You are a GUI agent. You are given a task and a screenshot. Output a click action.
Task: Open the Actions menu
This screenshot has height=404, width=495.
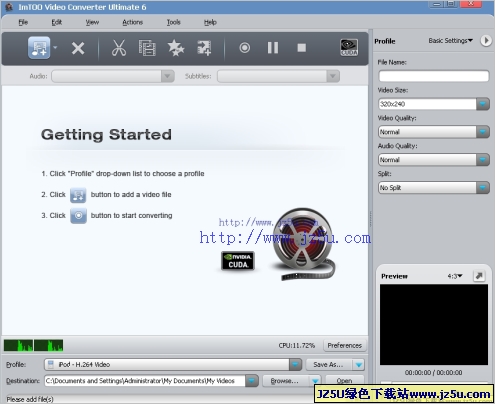click(x=132, y=22)
